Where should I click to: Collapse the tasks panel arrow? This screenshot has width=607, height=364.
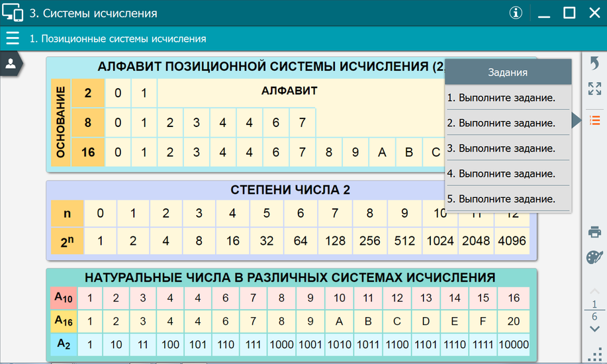[577, 120]
